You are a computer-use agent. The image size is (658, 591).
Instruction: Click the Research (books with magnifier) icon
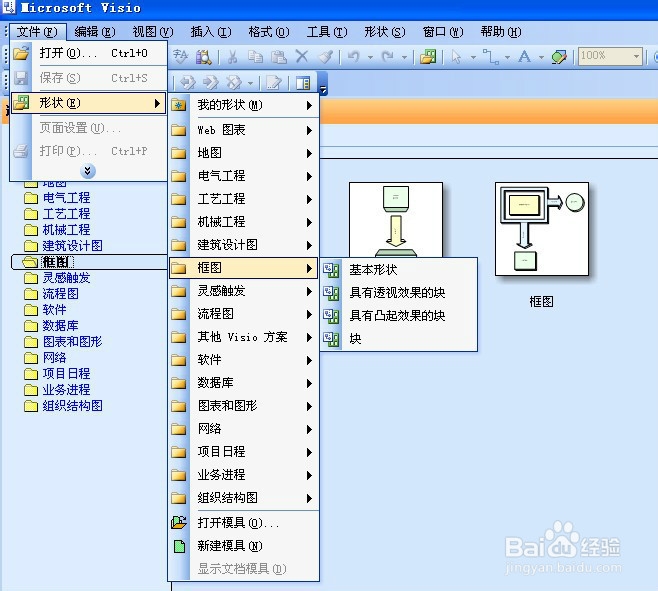(x=204, y=56)
